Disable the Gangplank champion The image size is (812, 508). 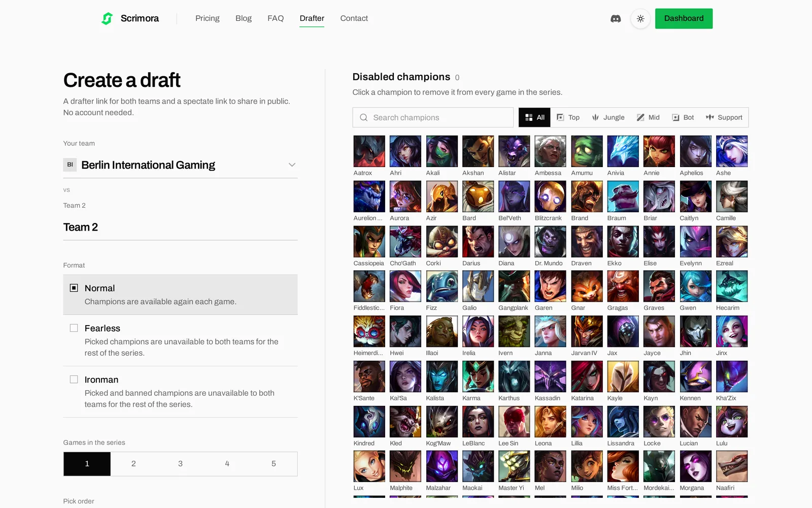pos(514,287)
